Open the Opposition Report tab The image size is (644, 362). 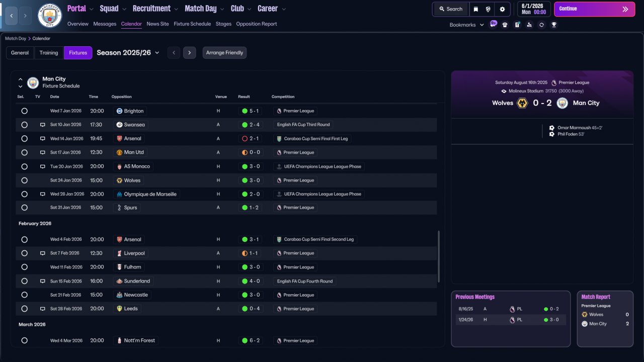257,24
